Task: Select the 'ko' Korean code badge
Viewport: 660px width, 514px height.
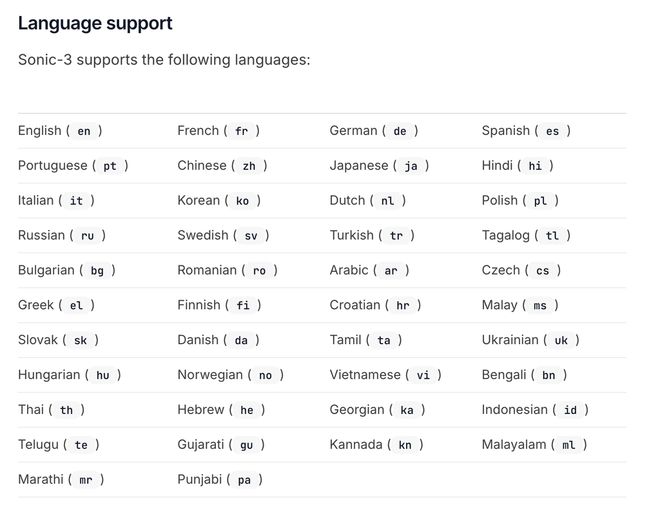Action: (x=242, y=201)
